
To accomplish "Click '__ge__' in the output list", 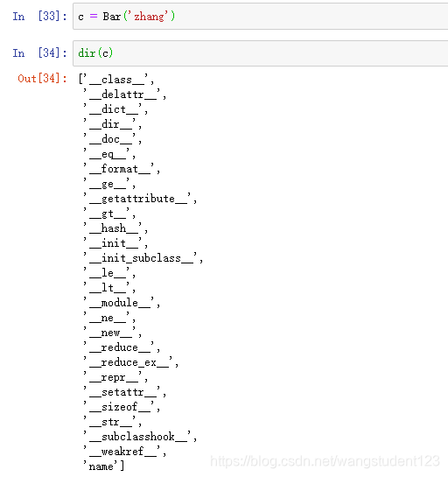I will (107, 184).
